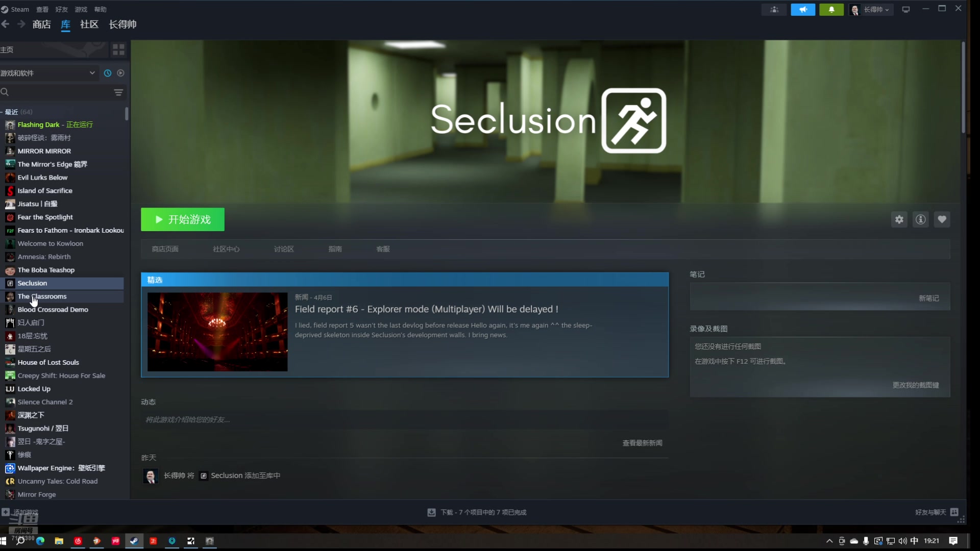Click the taskbar volume icon
The width and height of the screenshot is (980, 551).
pyautogui.click(x=903, y=541)
